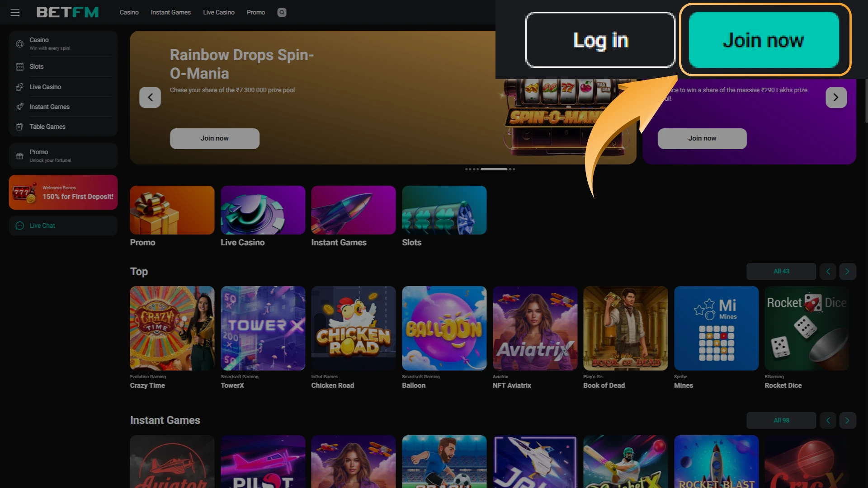Open the hamburger menu

[15, 12]
